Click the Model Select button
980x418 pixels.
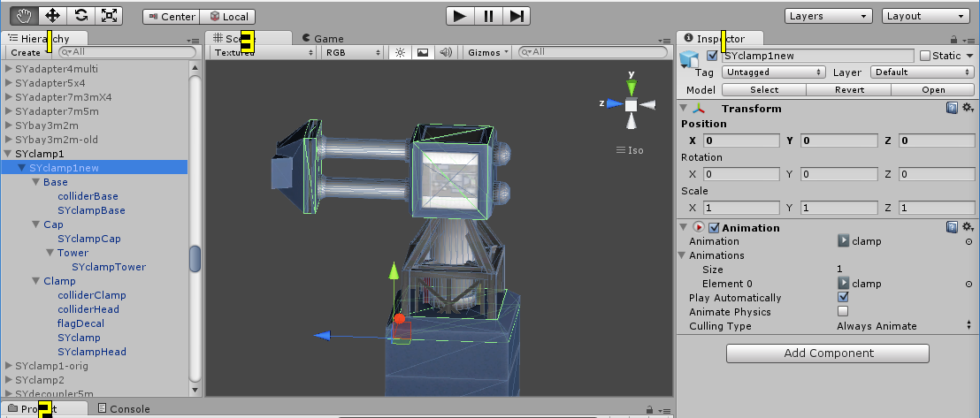tap(764, 90)
